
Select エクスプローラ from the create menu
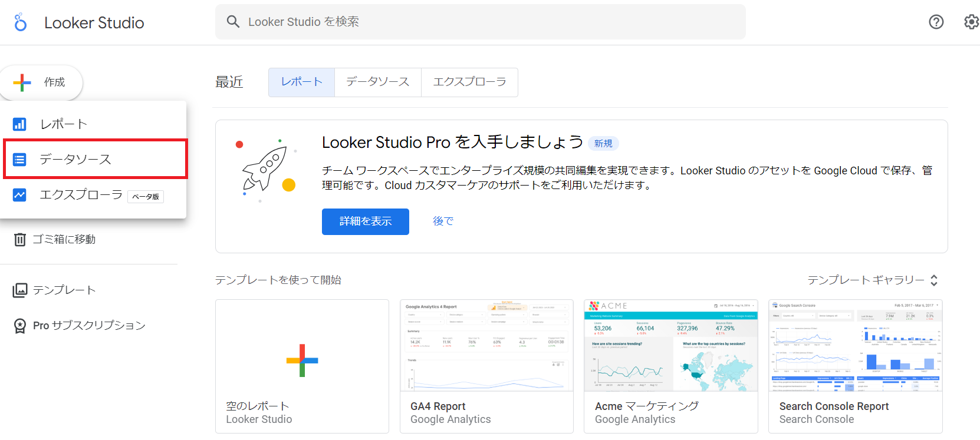coord(93,195)
